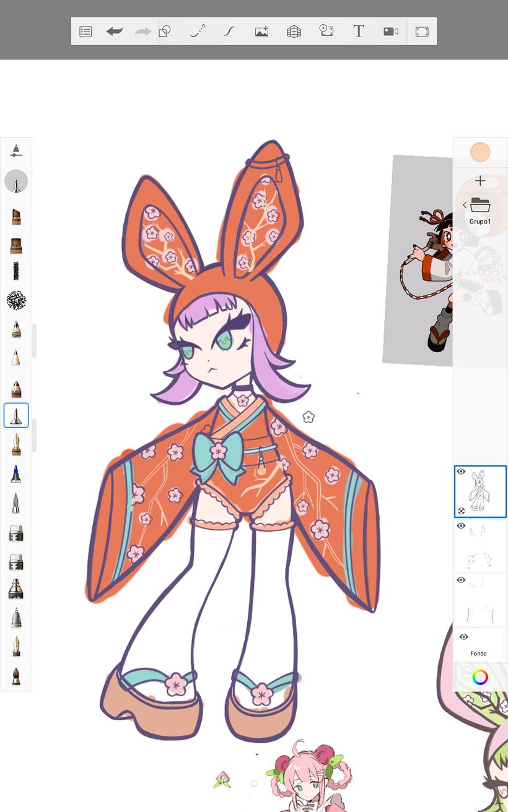This screenshot has width=508, height=812.
Task: Choose the black charcoal texture brush
Action: [x=16, y=270]
